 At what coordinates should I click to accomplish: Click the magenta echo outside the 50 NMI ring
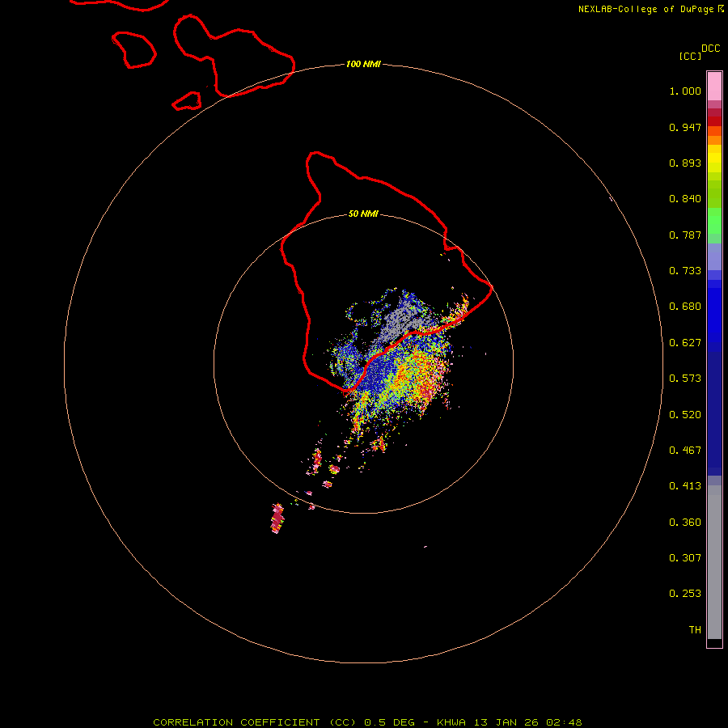click(277, 518)
